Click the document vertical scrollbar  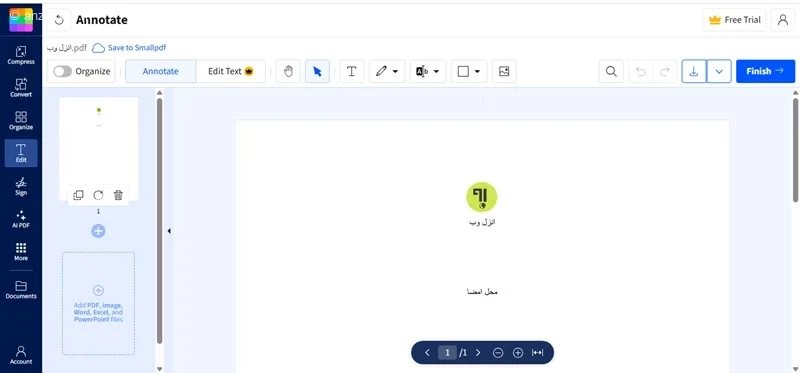795,150
